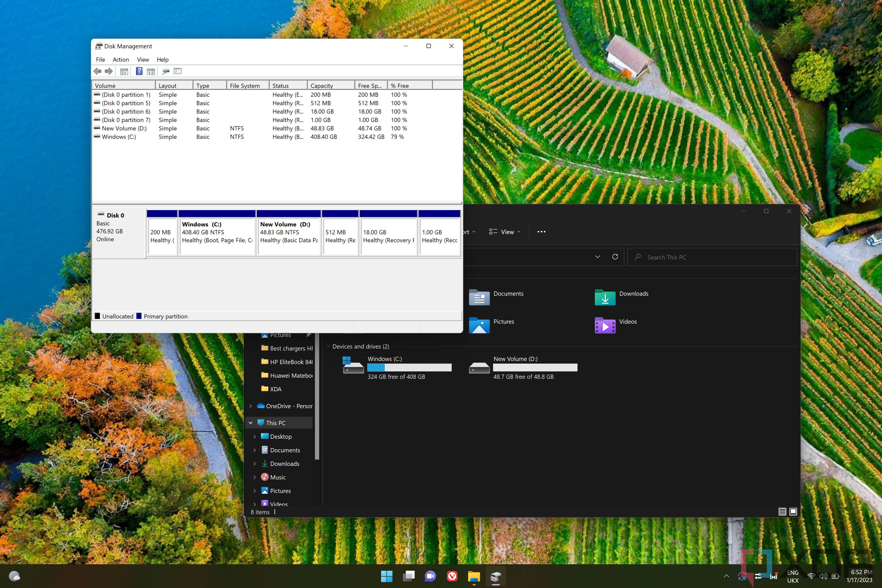Sort by the File System column header
The width and height of the screenshot is (882, 588).
(x=248, y=85)
